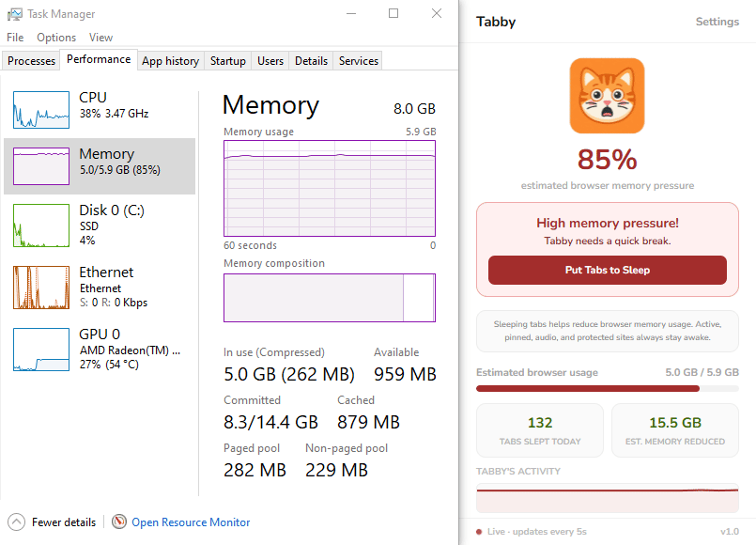756x545 pixels.
Task: Click the Put Tabs to Sleep button
Action: point(607,270)
